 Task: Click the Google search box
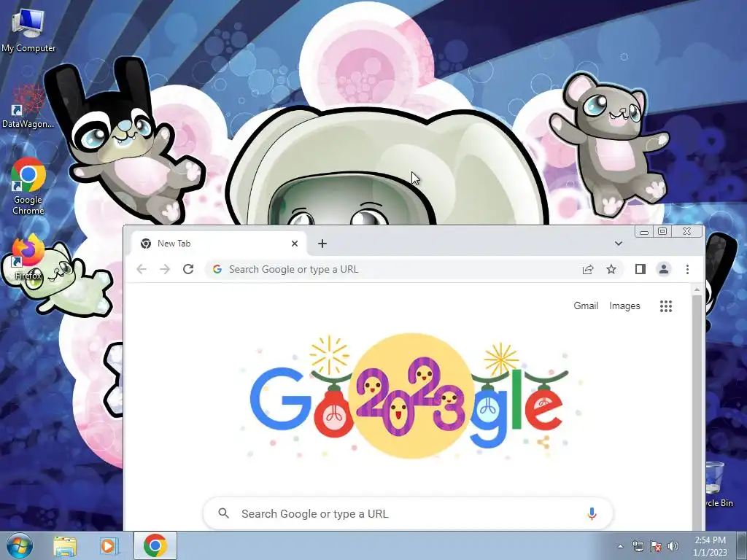tap(408, 514)
